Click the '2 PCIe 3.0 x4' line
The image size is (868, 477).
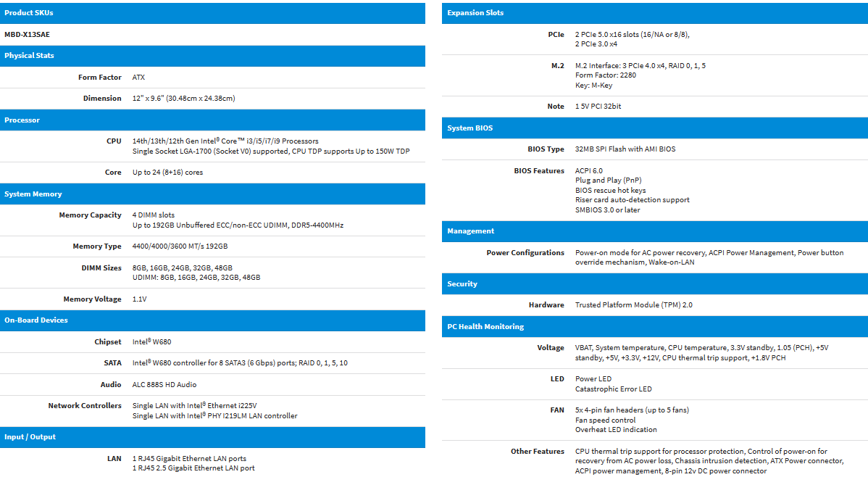tap(596, 44)
